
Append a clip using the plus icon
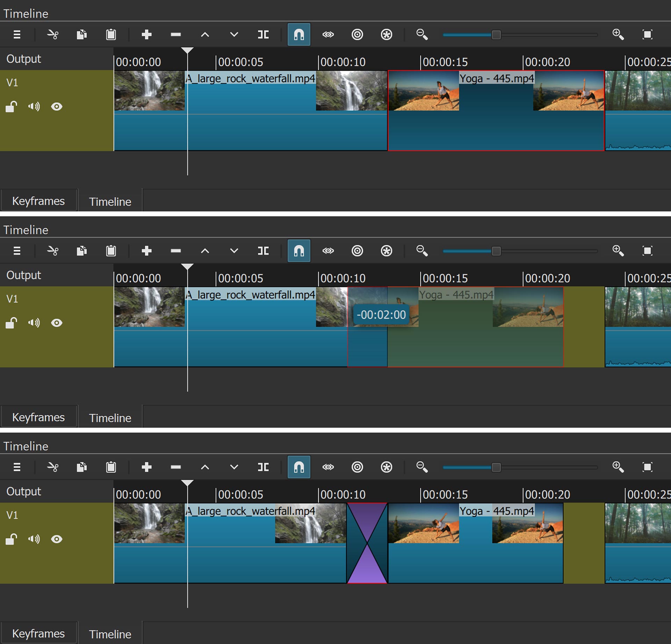pyautogui.click(x=146, y=34)
